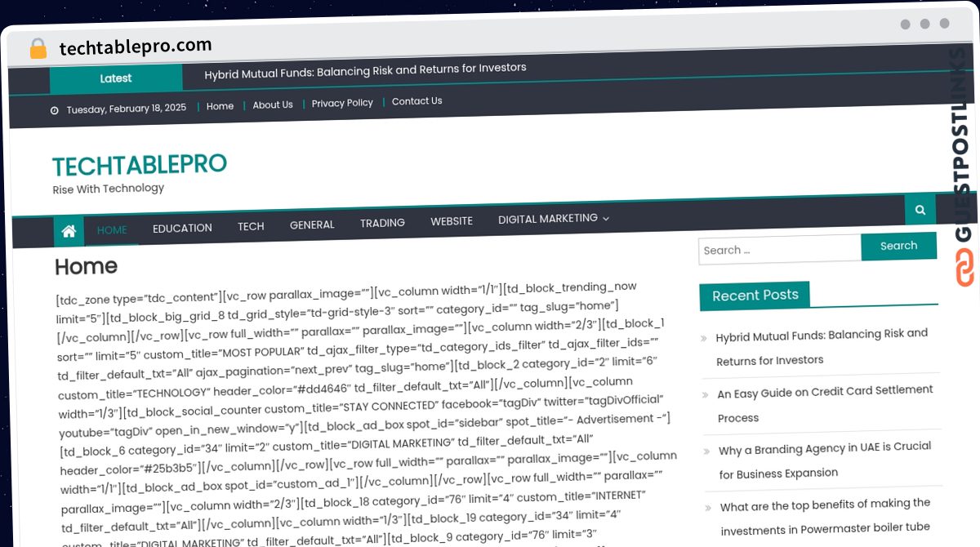Click the home icon in navigation bar
This screenshot has width=980, height=547.
click(69, 231)
